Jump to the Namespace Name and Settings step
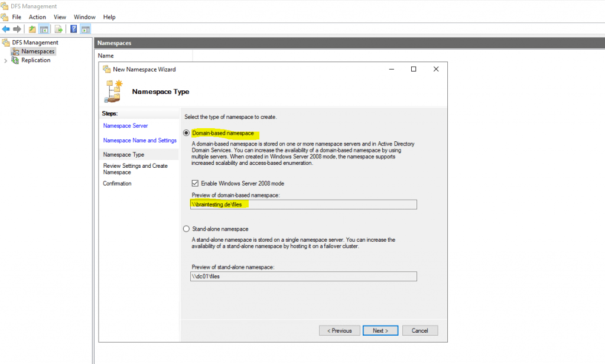The width and height of the screenshot is (605, 364). pos(139,141)
